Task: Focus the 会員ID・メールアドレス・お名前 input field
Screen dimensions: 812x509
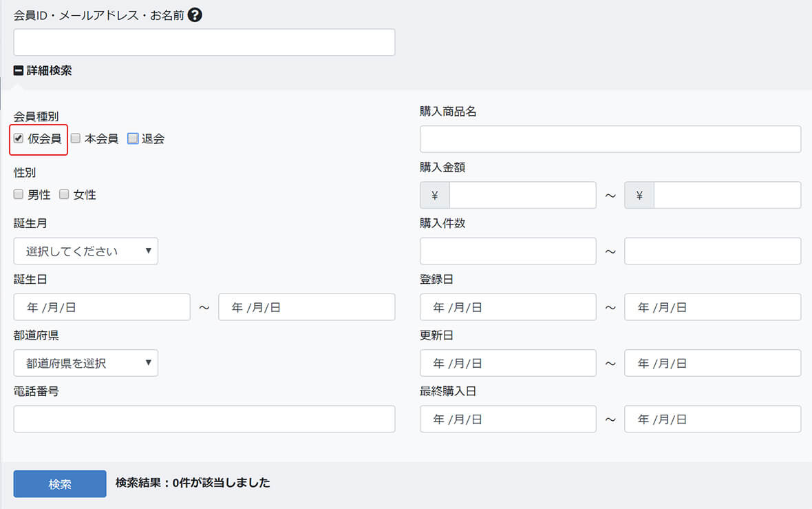Action: click(x=204, y=42)
